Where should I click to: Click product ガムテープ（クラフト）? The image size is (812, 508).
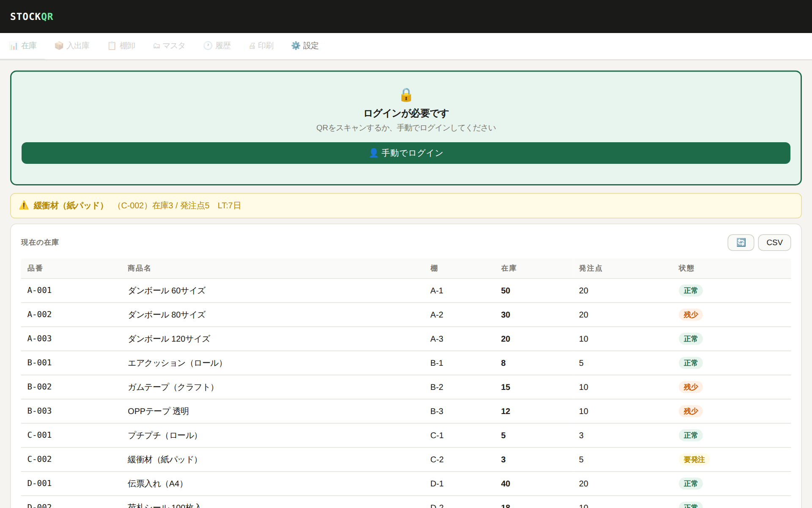(x=173, y=387)
